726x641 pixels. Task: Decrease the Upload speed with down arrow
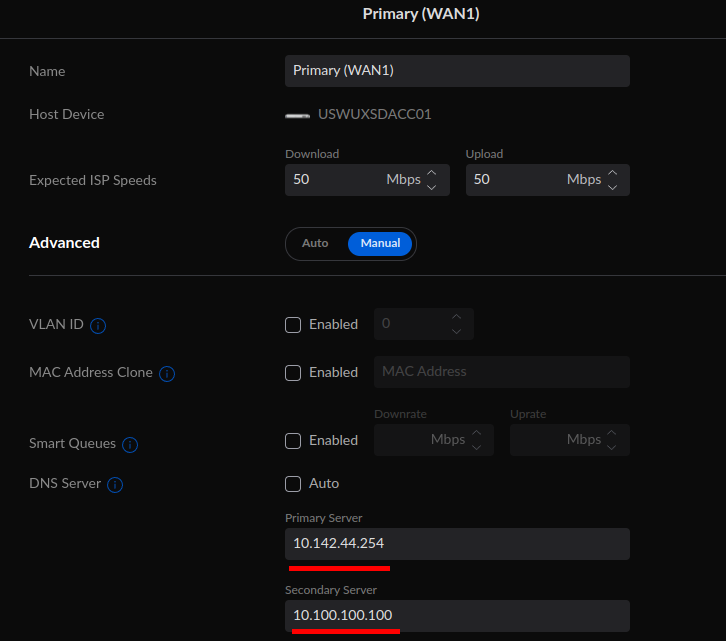tap(612, 187)
